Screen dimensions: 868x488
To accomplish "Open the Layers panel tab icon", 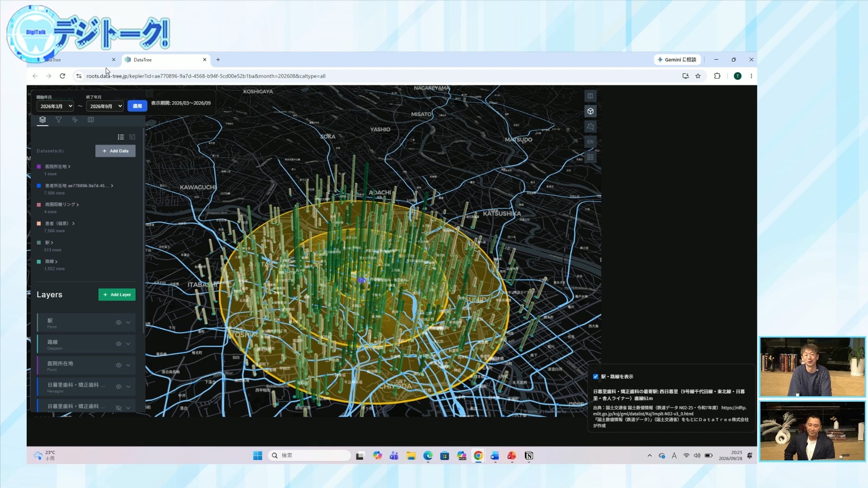I will 42,120.
